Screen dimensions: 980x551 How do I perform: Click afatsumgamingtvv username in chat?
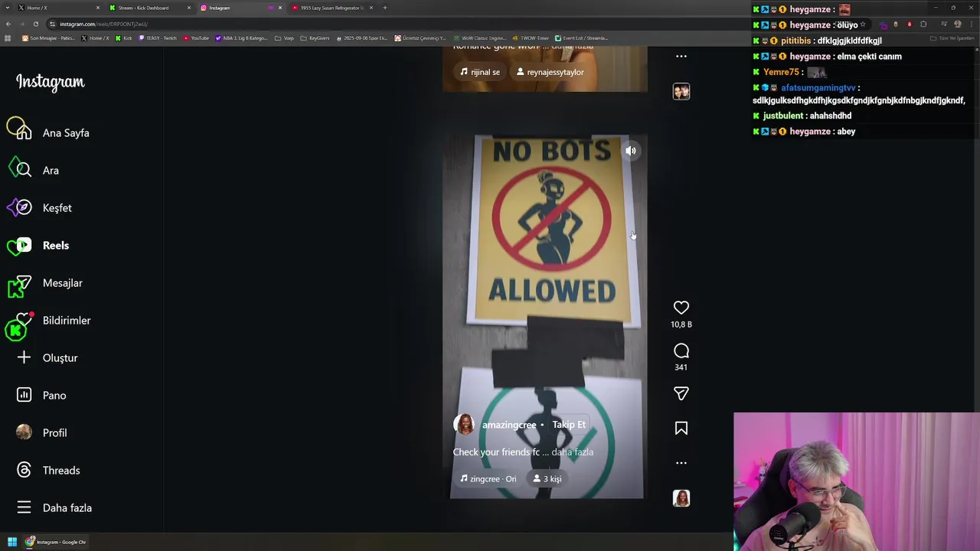818,88
